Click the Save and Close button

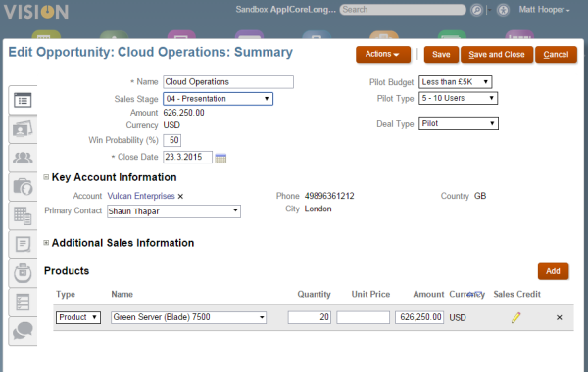497,55
